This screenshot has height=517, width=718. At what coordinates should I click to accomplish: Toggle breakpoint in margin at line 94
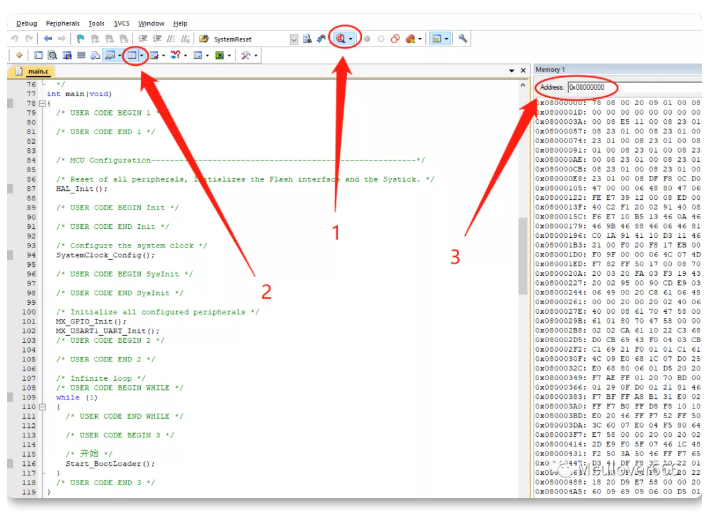[x=11, y=255]
